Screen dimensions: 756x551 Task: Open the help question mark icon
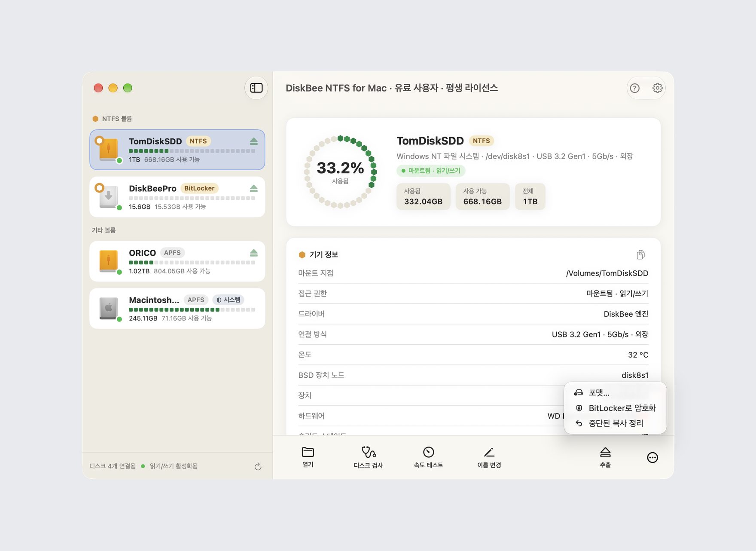(x=634, y=88)
